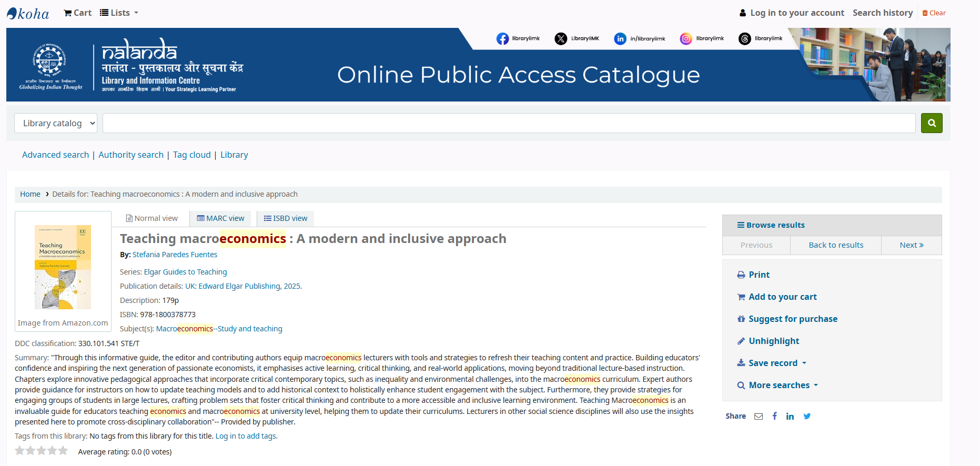This screenshot has width=980, height=466.
Task: Toggle Unhighlight for search terms
Action: [x=773, y=341]
